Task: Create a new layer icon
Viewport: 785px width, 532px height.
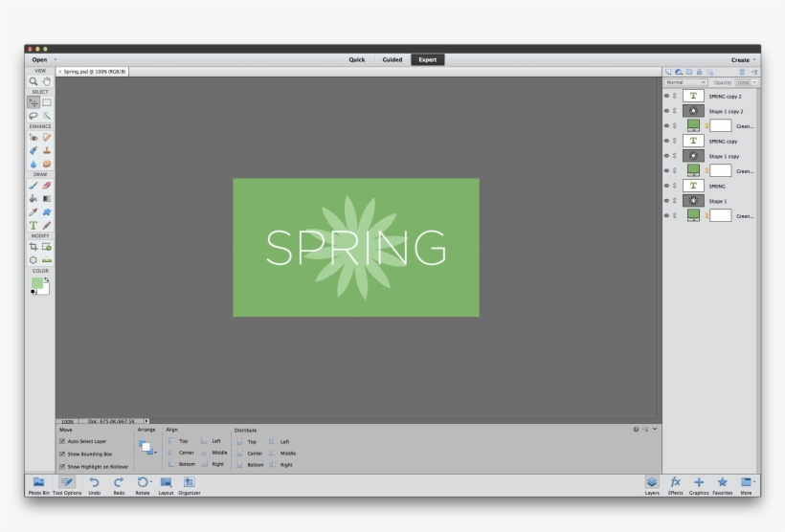Action: [668, 72]
